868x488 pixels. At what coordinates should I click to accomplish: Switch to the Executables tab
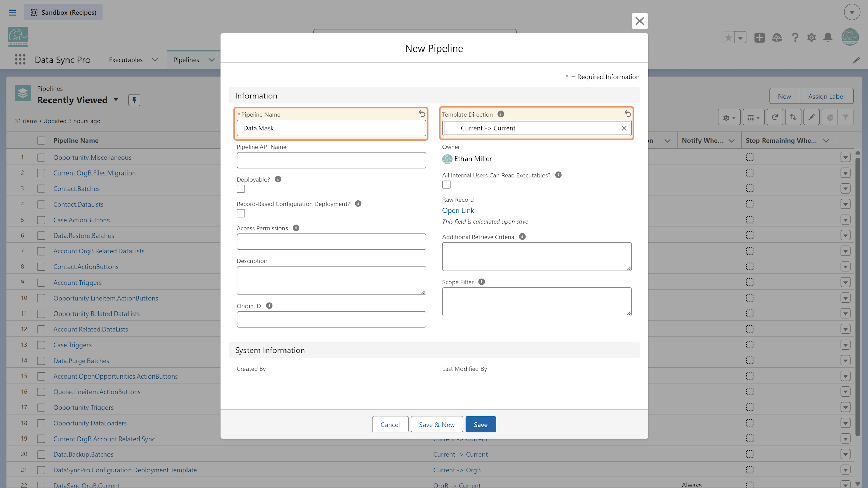(126, 60)
